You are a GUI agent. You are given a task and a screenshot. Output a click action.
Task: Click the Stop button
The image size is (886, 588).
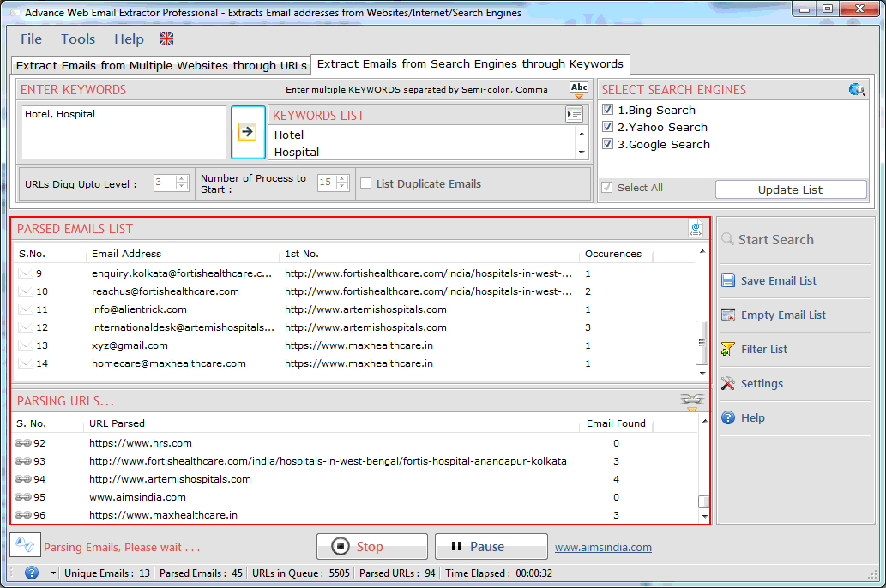tap(371, 546)
